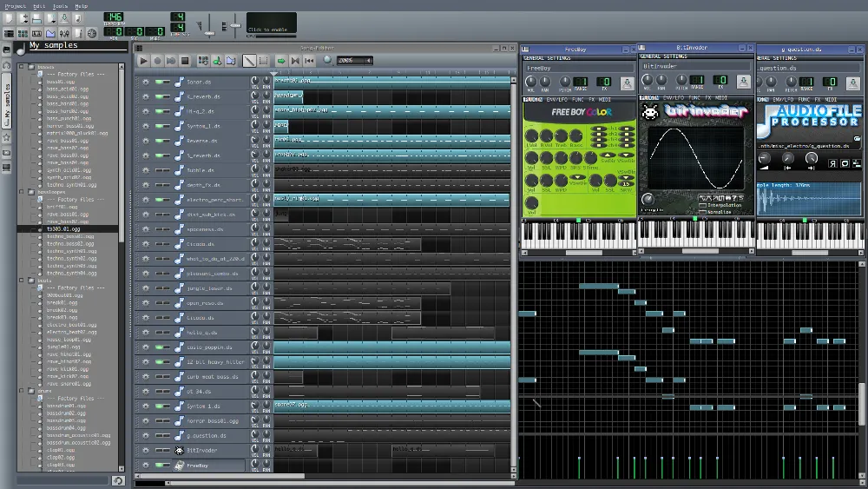This screenshot has width=868, height=489.
Task: Toggle auto-scrolling green arrow in Song-Editor
Action: [x=281, y=61]
